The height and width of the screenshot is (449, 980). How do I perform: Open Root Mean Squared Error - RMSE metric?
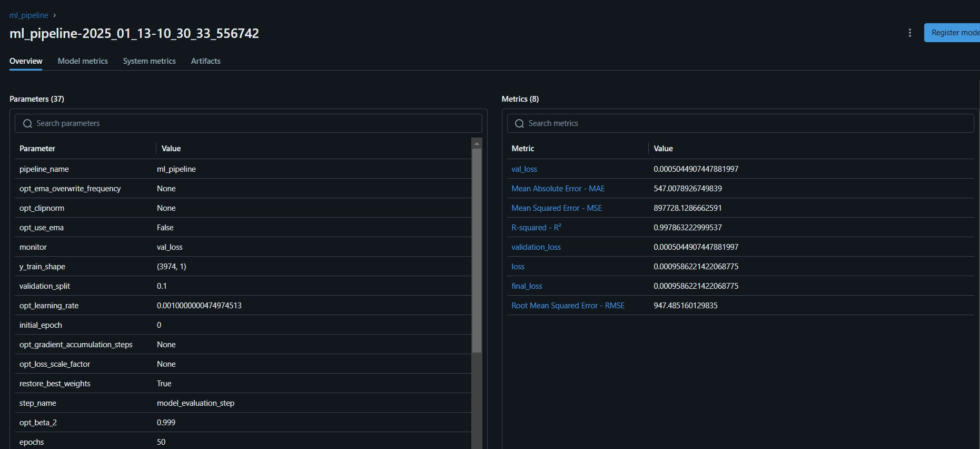click(x=568, y=306)
